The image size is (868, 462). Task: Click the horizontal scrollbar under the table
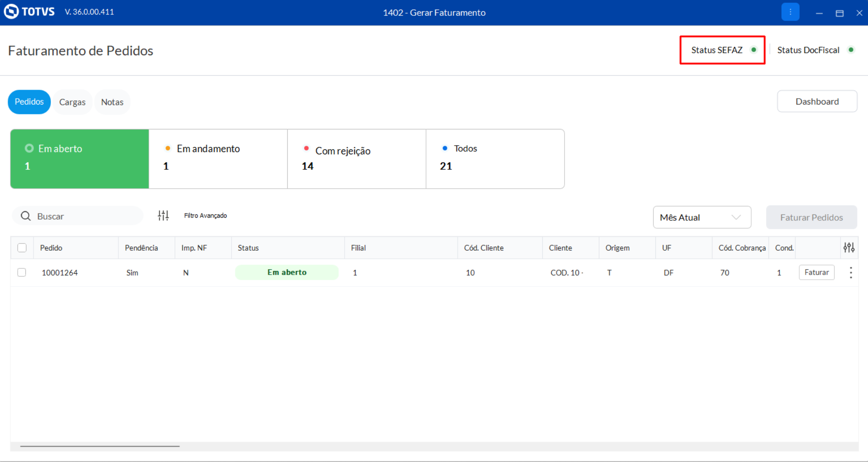pos(100,446)
